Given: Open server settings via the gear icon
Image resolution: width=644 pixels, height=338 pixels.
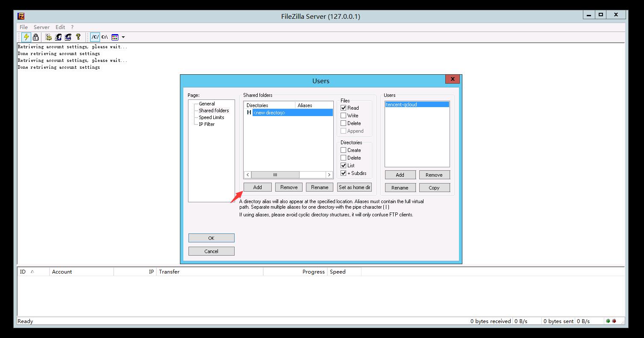Looking at the screenshot, I should [x=49, y=37].
